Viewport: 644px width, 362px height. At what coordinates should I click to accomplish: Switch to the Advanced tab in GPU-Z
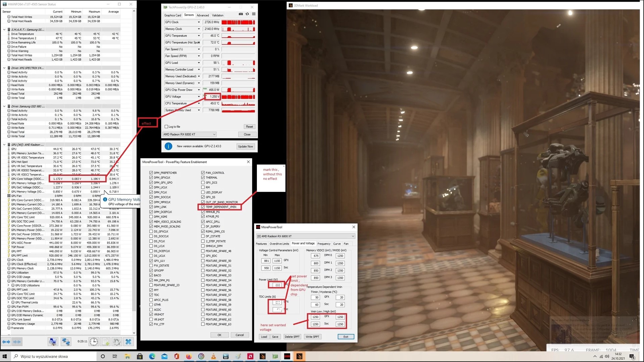click(202, 15)
